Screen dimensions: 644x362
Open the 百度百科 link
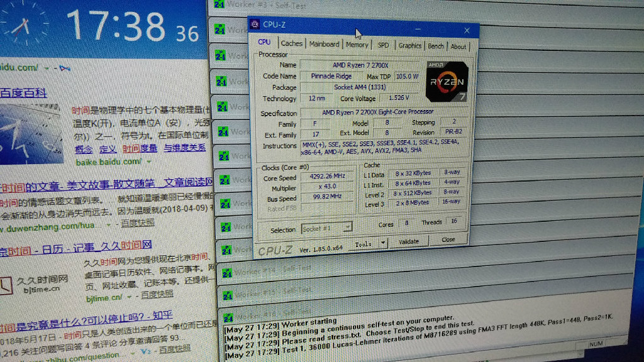pyautogui.click(x=23, y=93)
